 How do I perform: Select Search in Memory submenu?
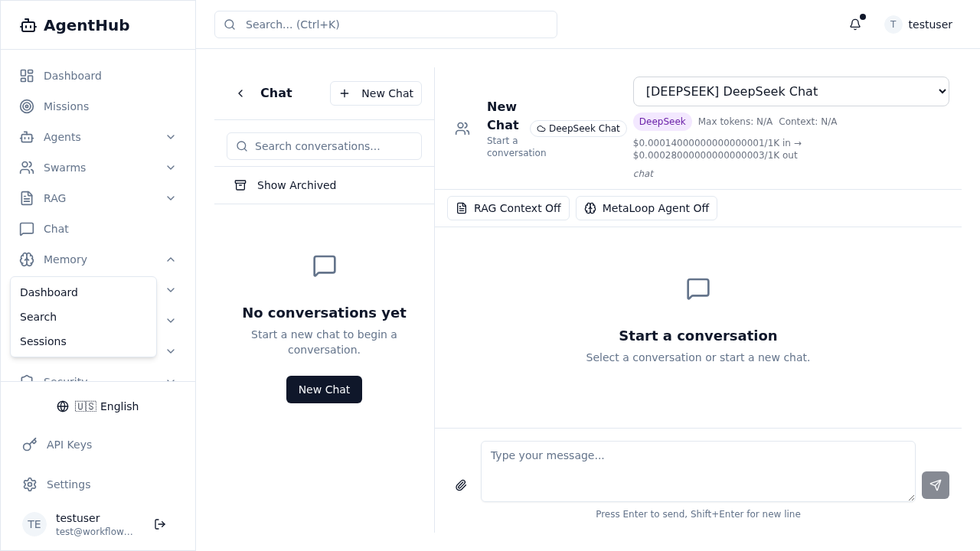(x=38, y=317)
